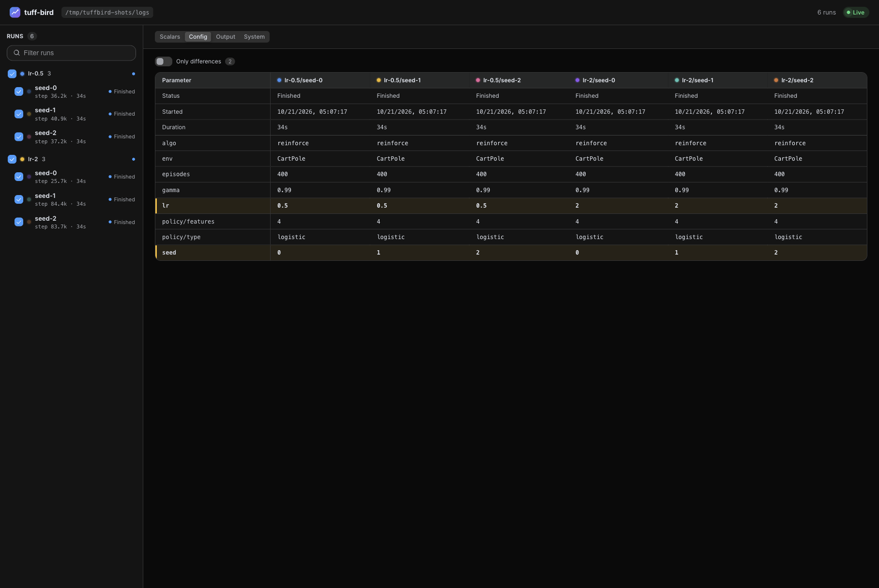Click the algo parameter label

pyautogui.click(x=169, y=143)
